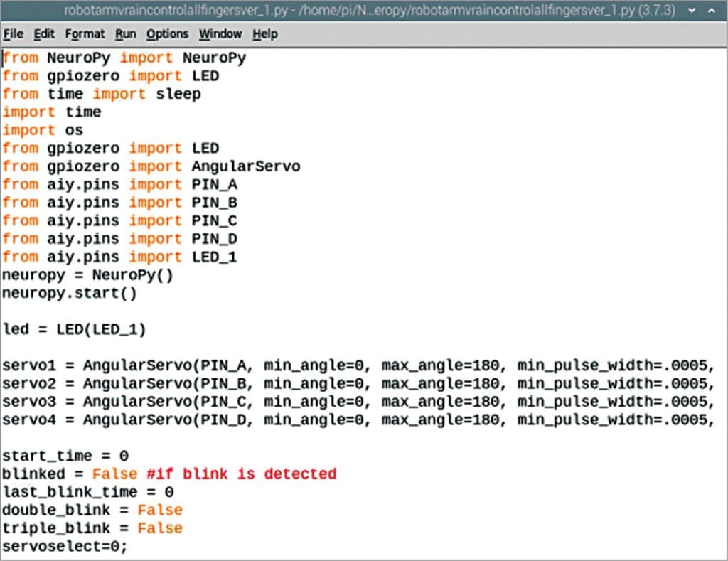Click the 'from NeuroPy import NeuroPy' line
This screenshot has height=561, width=728.
[124, 58]
